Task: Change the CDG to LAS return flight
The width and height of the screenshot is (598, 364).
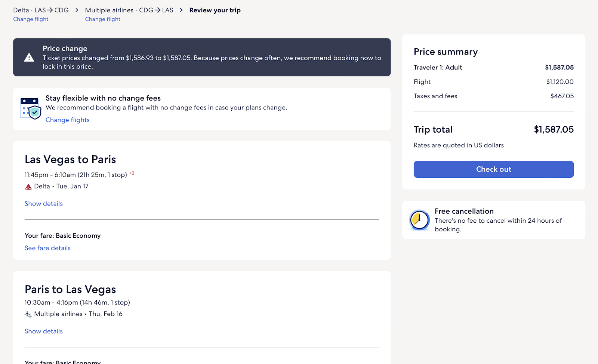Action: point(102,19)
